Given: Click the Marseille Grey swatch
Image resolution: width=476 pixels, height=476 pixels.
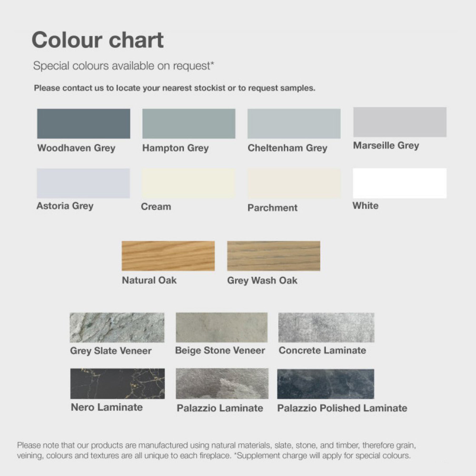Looking at the screenshot, I should tap(400, 122).
